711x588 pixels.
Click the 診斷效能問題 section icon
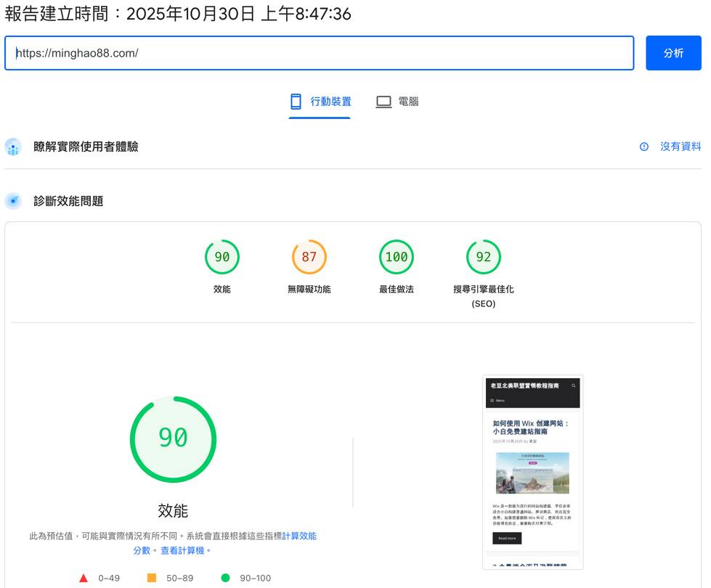(13, 201)
